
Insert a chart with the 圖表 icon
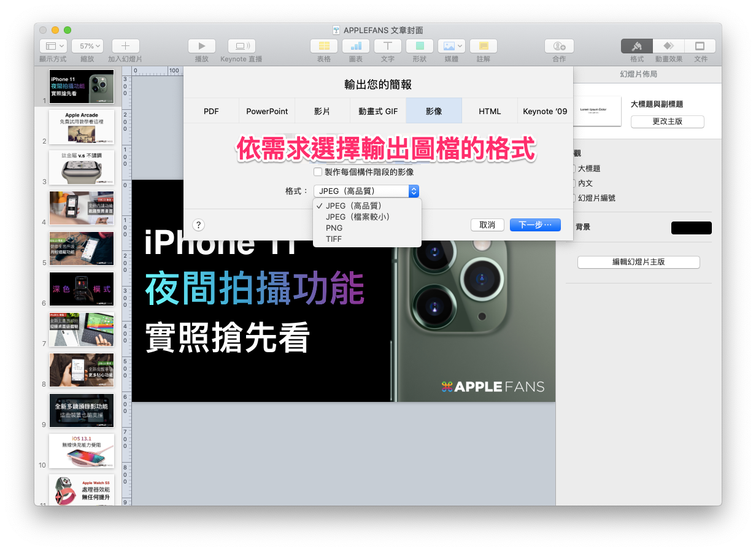356,46
